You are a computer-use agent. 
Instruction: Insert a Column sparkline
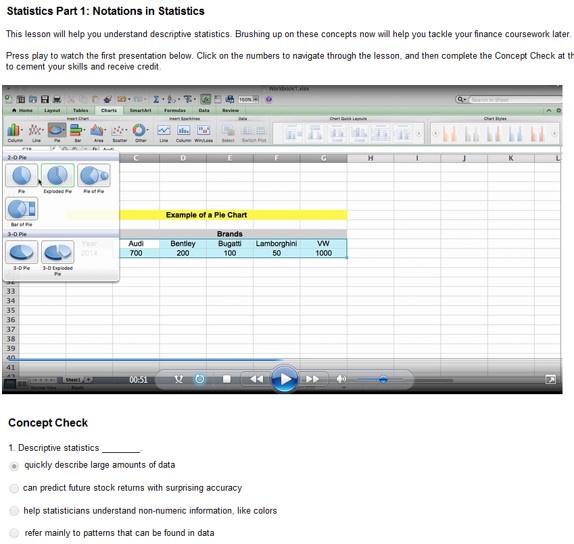183,133
